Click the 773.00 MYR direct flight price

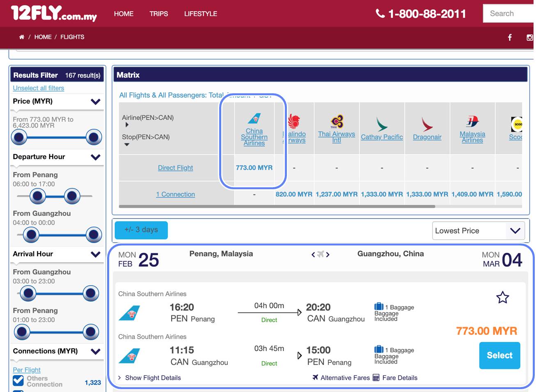254,167
